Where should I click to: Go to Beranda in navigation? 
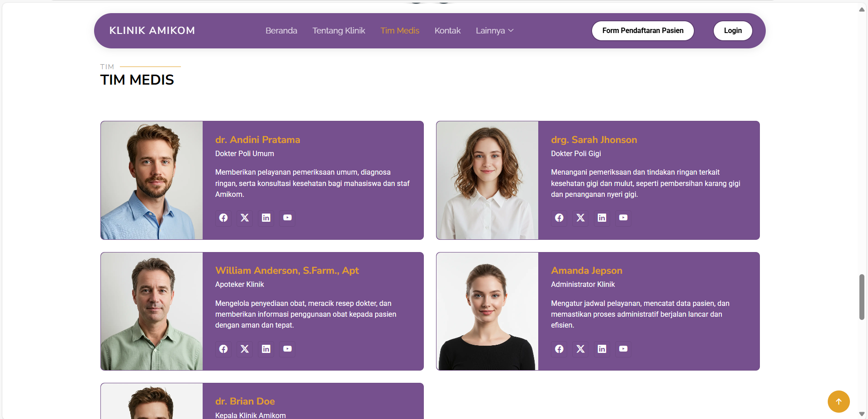tap(281, 31)
